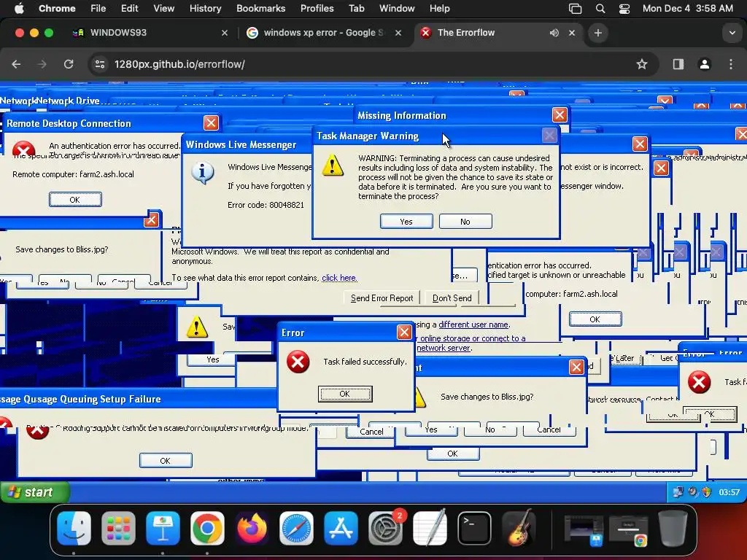
Task: Click OK in Task failed successfully dialog
Action: click(x=345, y=394)
